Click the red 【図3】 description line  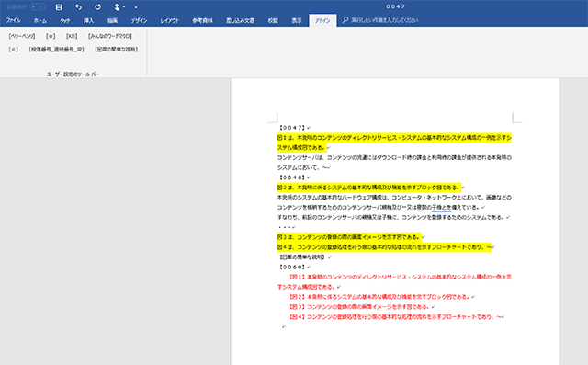pyautogui.click(x=359, y=307)
